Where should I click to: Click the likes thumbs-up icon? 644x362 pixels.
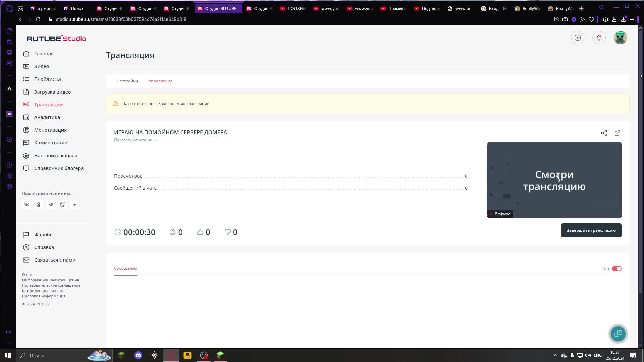point(200,232)
